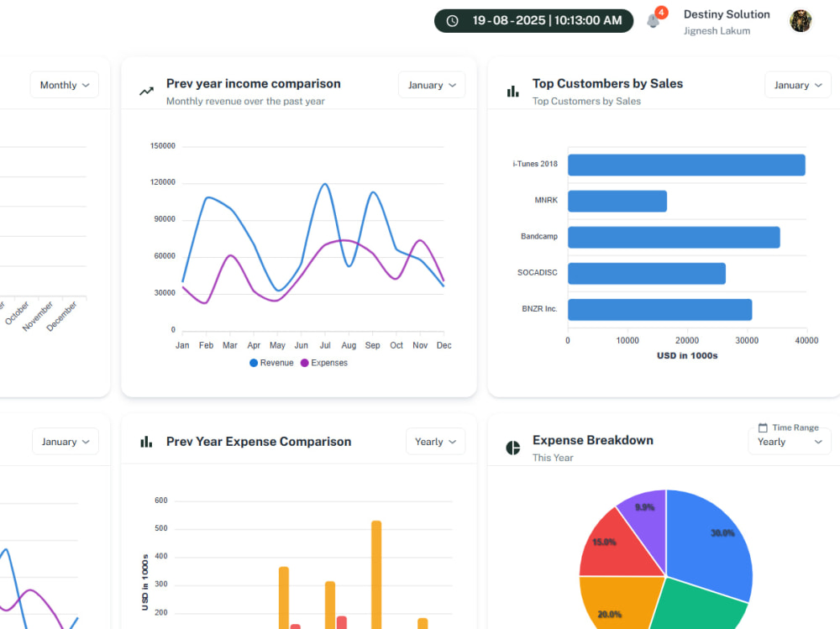Click the USD in 1000s axis title under Top Customers

coord(687,356)
